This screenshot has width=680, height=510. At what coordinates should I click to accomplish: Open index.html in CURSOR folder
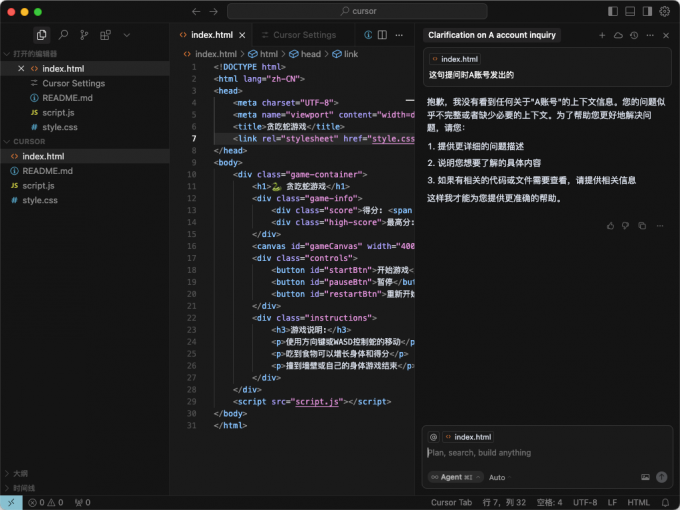85,156
